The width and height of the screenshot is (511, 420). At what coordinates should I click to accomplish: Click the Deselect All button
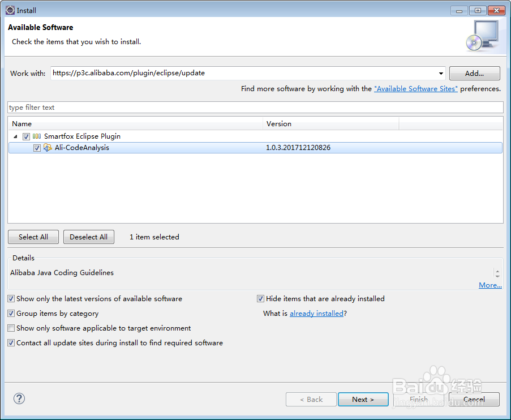89,237
